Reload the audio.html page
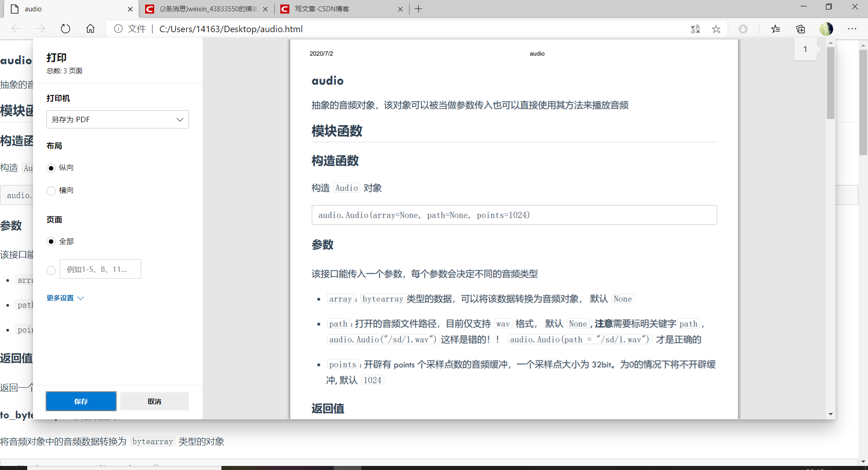The image size is (868, 470). coord(66,29)
